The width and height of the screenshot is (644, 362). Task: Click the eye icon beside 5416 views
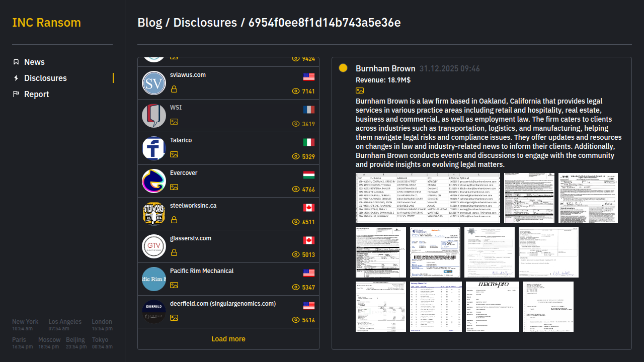pyautogui.click(x=296, y=320)
